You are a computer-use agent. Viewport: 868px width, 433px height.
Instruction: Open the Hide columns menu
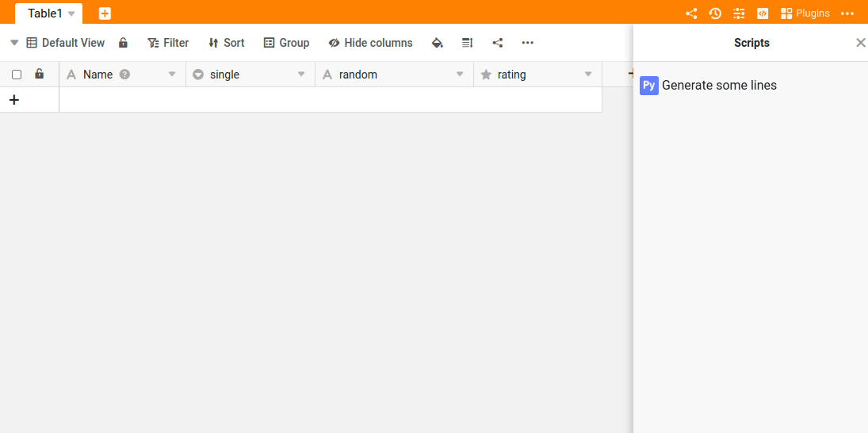(x=370, y=43)
